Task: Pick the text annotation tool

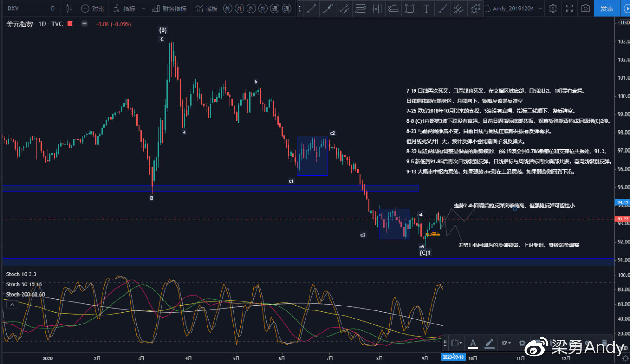Action: point(426,9)
